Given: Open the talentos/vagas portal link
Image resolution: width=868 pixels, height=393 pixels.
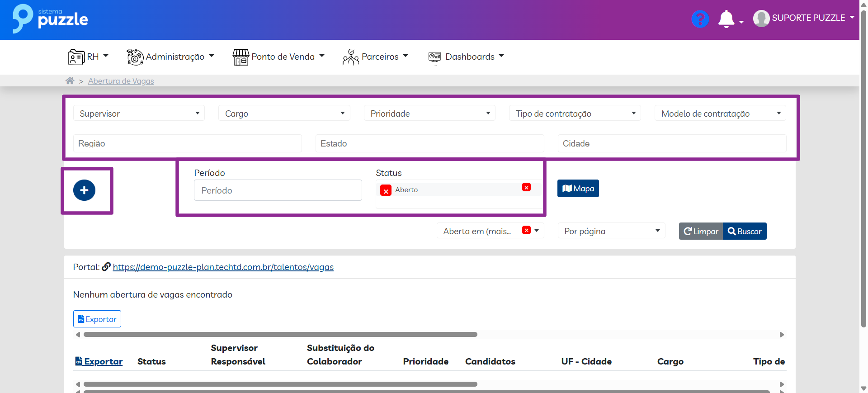Looking at the screenshot, I should click(x=223, y=267).
